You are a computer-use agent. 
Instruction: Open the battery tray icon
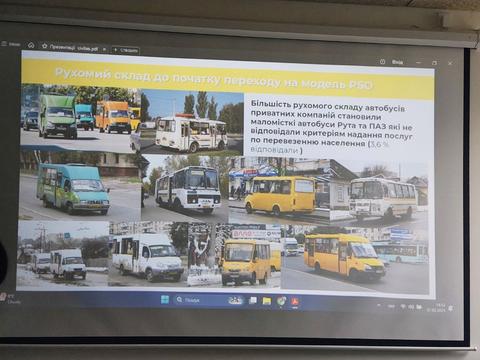[x=420, y=307]
